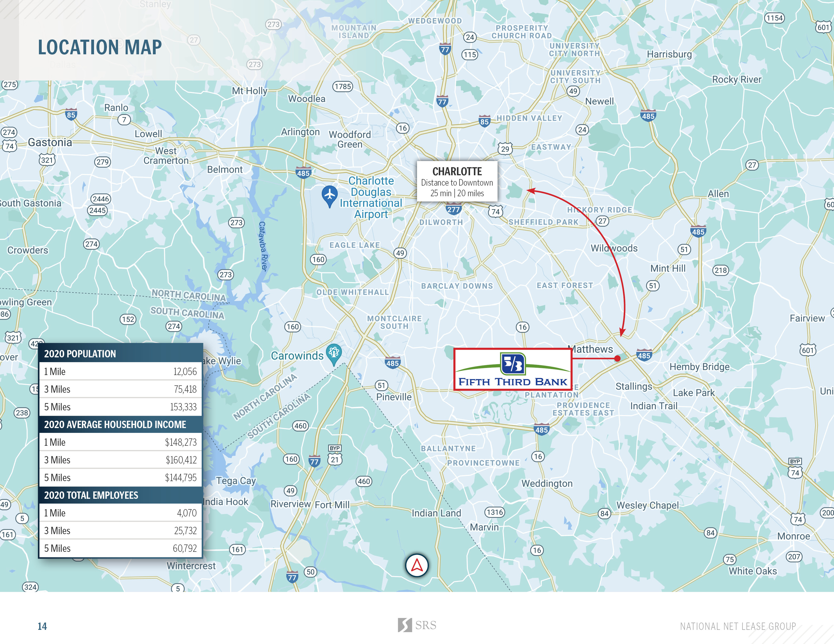Click the Gastonia city label
The width and height of the screenshot is (834, 644).
coord(50,142)
